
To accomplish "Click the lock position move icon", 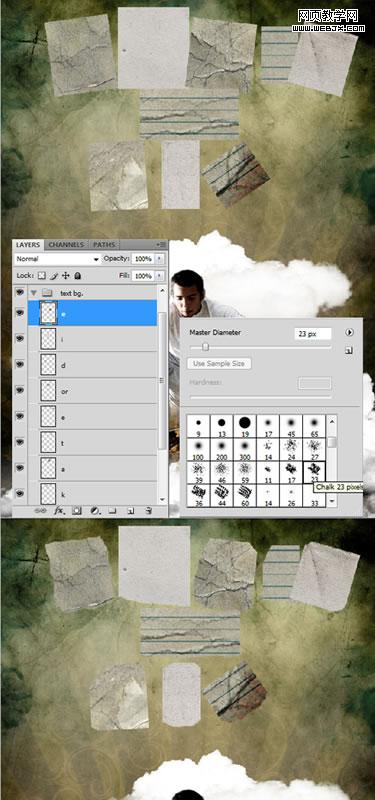I will [x=65, y=276].
